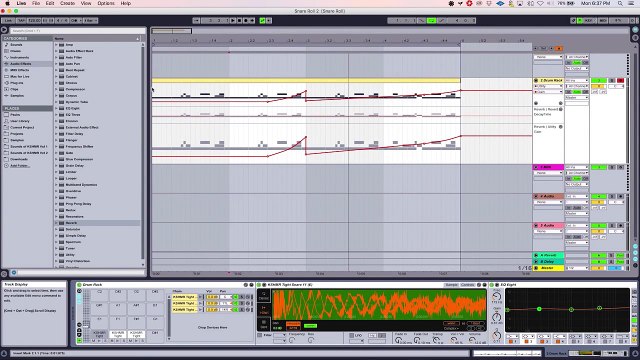The width and height of the screenshot is (640, 360).
Task: Click the Link button
Action: tap(8, 20)
